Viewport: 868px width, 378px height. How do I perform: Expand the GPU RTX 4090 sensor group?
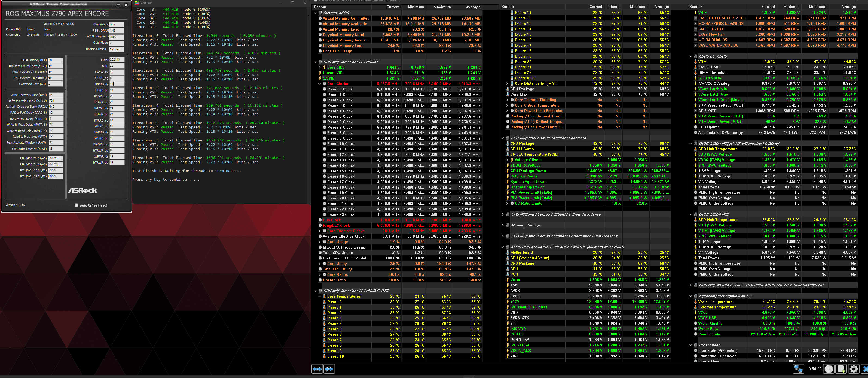point(690,285)
